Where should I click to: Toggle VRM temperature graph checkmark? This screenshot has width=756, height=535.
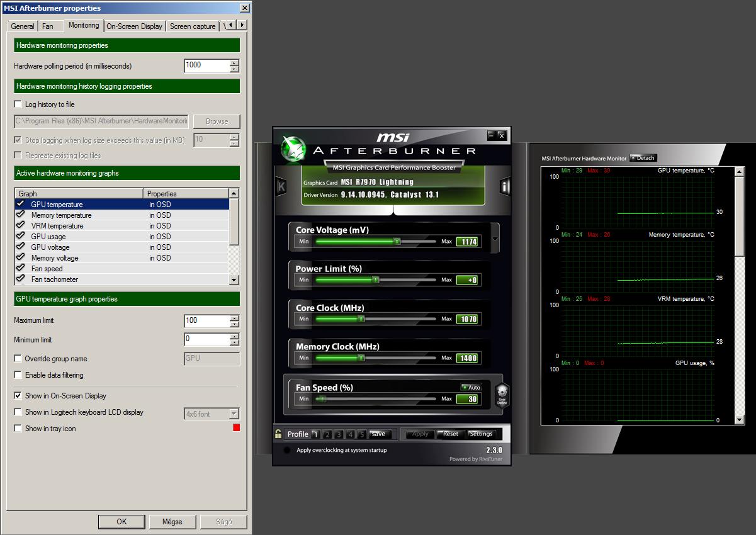[x=20, y=225]
